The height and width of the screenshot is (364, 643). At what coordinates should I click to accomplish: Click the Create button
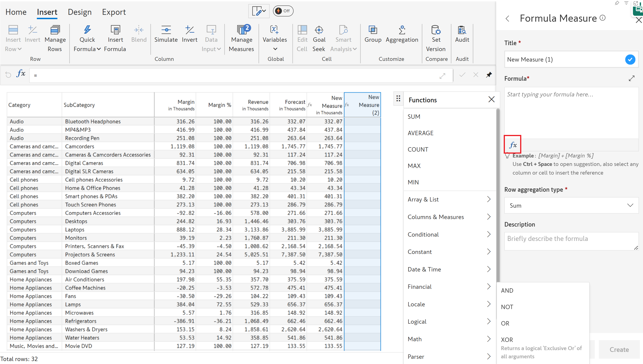pyautogui.click(x=619, y=349)
